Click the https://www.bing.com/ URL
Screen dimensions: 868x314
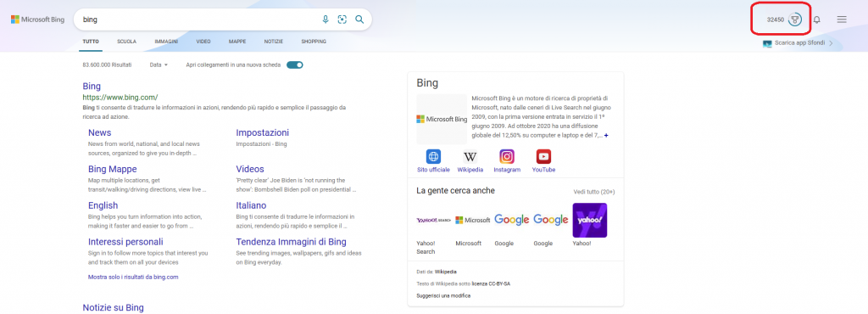(x=120, y=97)
